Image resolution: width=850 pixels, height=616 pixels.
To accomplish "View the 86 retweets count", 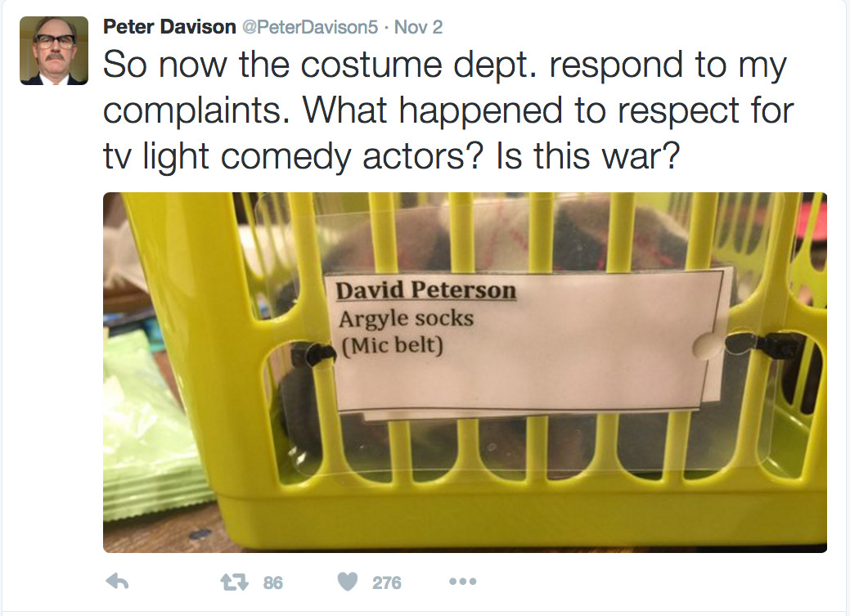I will tap(272, 583).
